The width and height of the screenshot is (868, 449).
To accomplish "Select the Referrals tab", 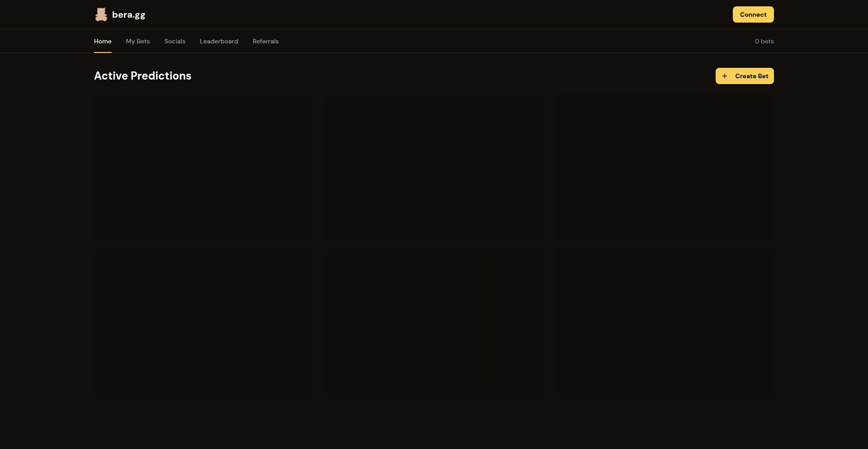I will [x=265, y=41].
